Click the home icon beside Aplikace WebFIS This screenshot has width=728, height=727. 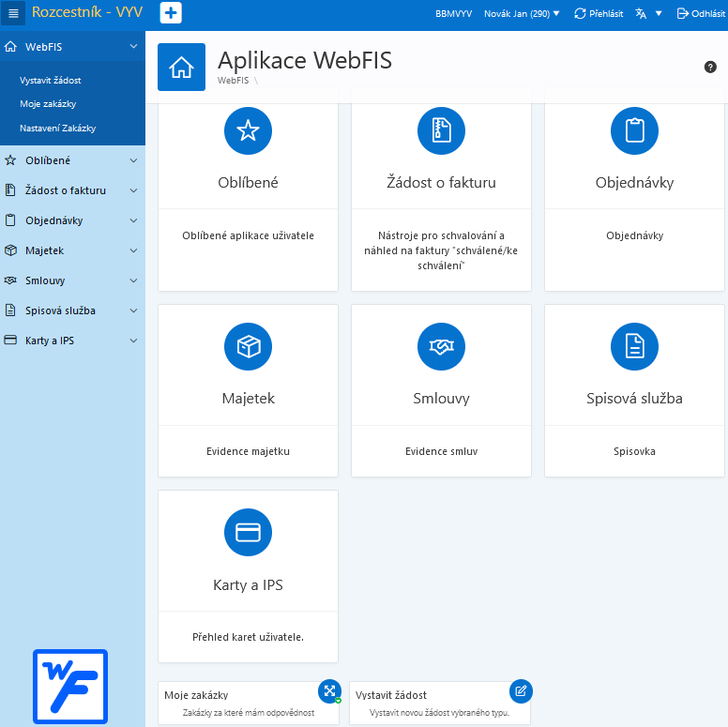[x=181, y=67]
